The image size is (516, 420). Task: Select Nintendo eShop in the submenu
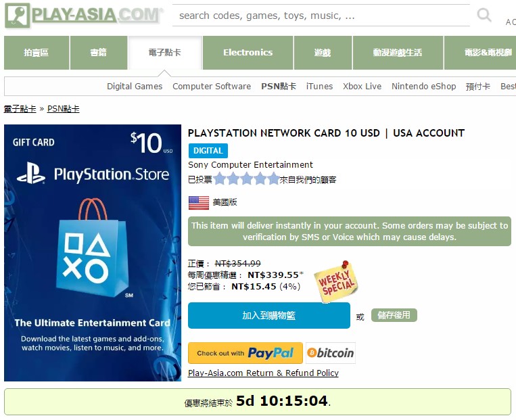pos(423,87)
